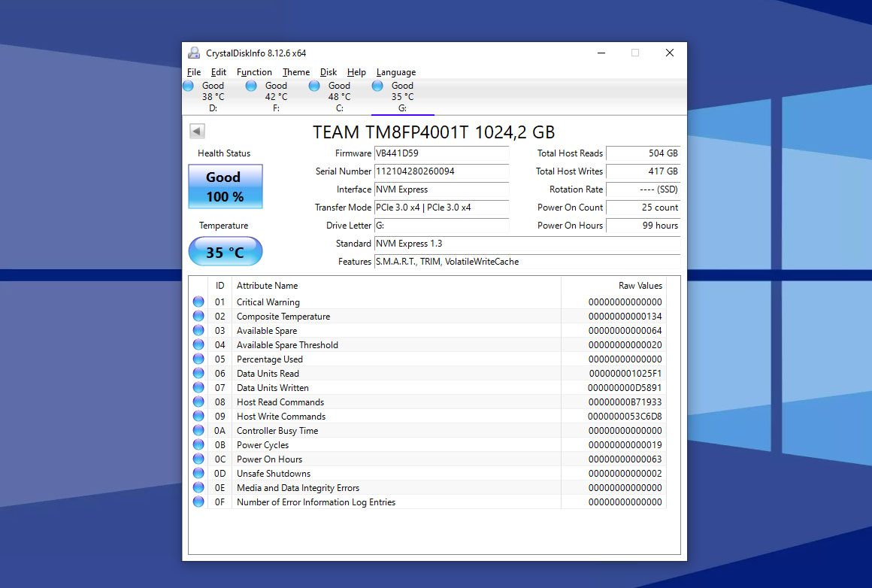Click the Total Host Reads value 504 GB
This screenshot has height=588, width=872.
[643, 153]
